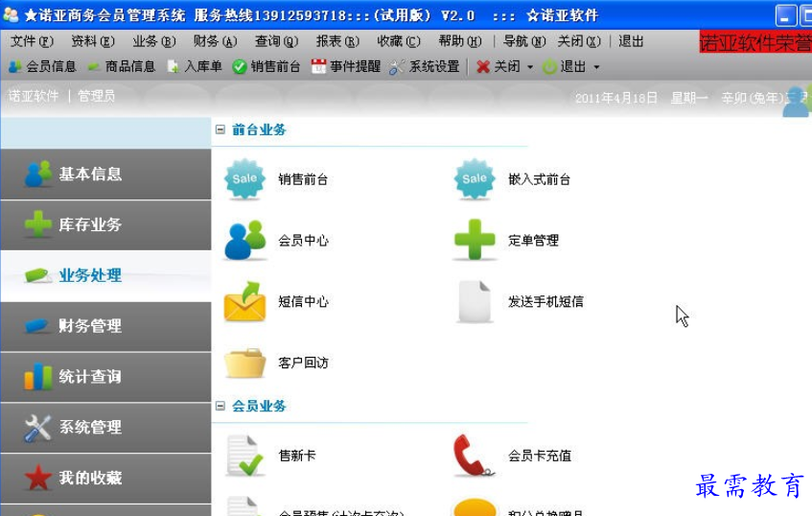This screenshot has width=812, height=516.
Task: Click the 库存业务 sidebar plus icon
Action: 37,224
